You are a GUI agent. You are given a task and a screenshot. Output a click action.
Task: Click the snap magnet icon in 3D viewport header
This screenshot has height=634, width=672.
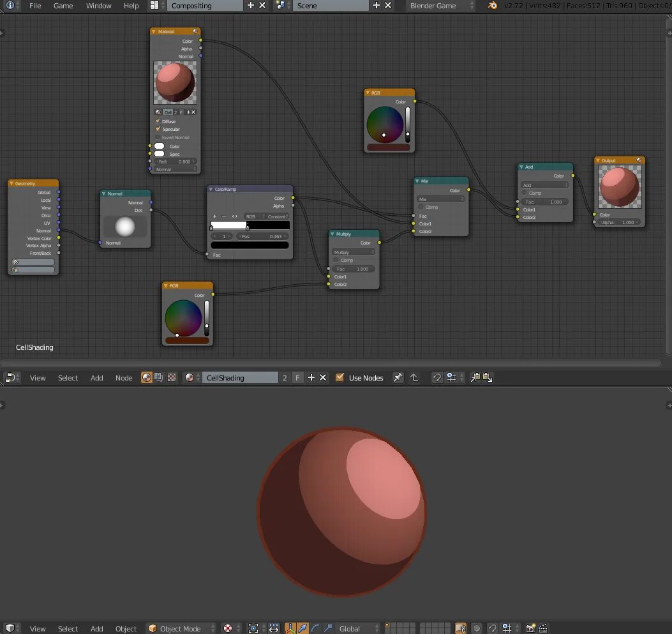click(x=491, y=628)
